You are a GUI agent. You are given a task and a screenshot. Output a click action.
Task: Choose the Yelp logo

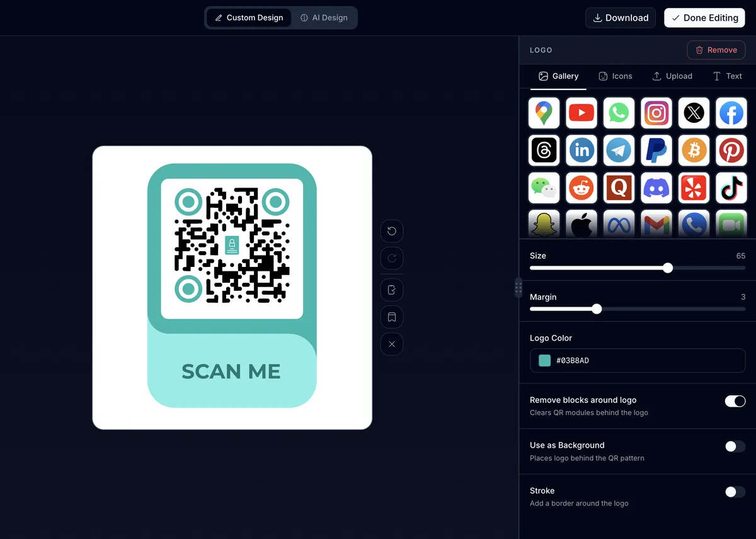(694, 188)
